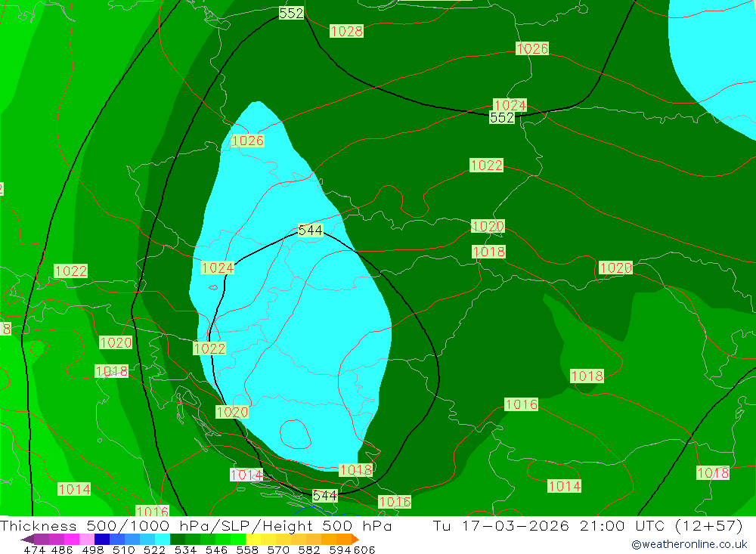
Task: Click the 474 value under the legend
Action: point(34,550)
